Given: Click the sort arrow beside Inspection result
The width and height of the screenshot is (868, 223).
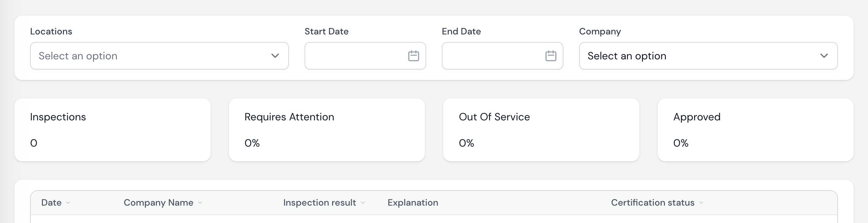Looking at the screenshot, I should tap(363, 203).
